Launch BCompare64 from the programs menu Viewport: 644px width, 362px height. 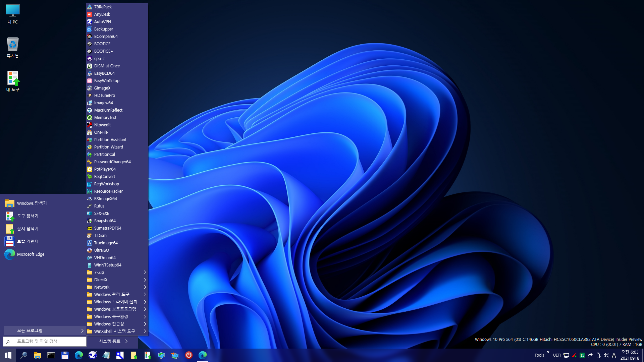coord(117,36)
